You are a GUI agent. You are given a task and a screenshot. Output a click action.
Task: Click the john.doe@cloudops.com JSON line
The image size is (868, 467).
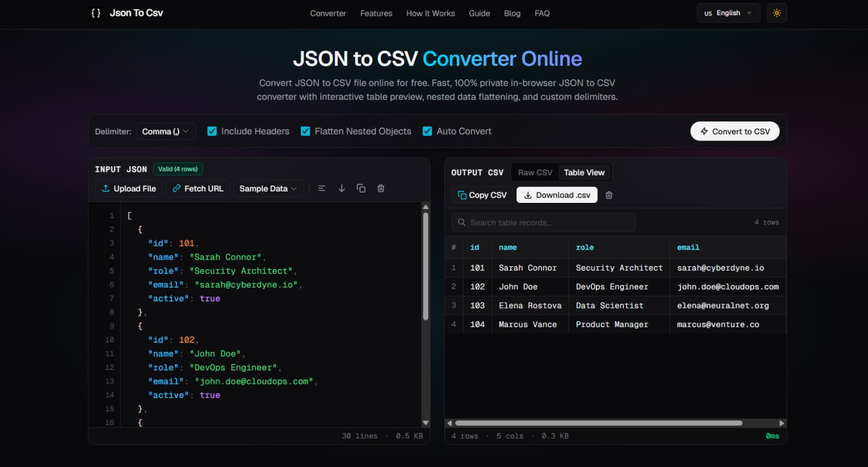click(233, 381)
